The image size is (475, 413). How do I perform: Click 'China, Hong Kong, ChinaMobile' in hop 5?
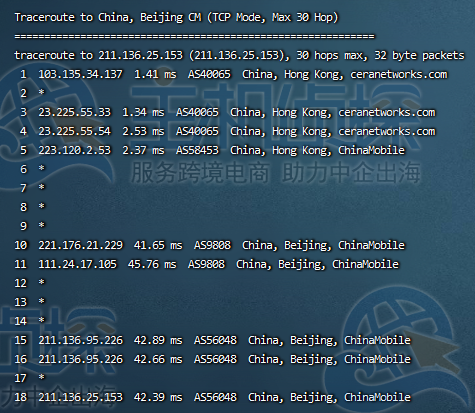pyautogui.click(x=317, y=150)
